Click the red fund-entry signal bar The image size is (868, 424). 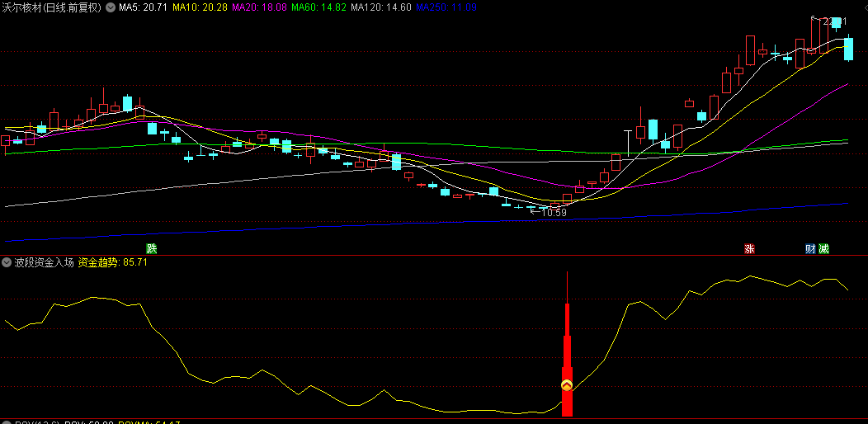pos(567,343)
